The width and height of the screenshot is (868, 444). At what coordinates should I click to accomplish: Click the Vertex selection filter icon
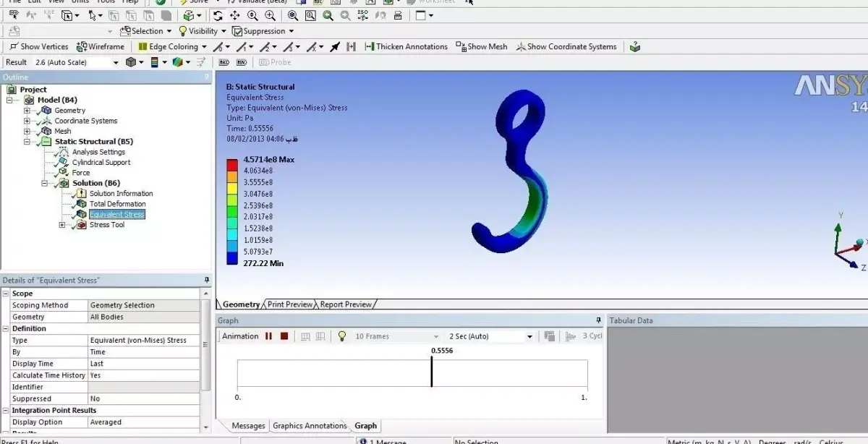114,15
